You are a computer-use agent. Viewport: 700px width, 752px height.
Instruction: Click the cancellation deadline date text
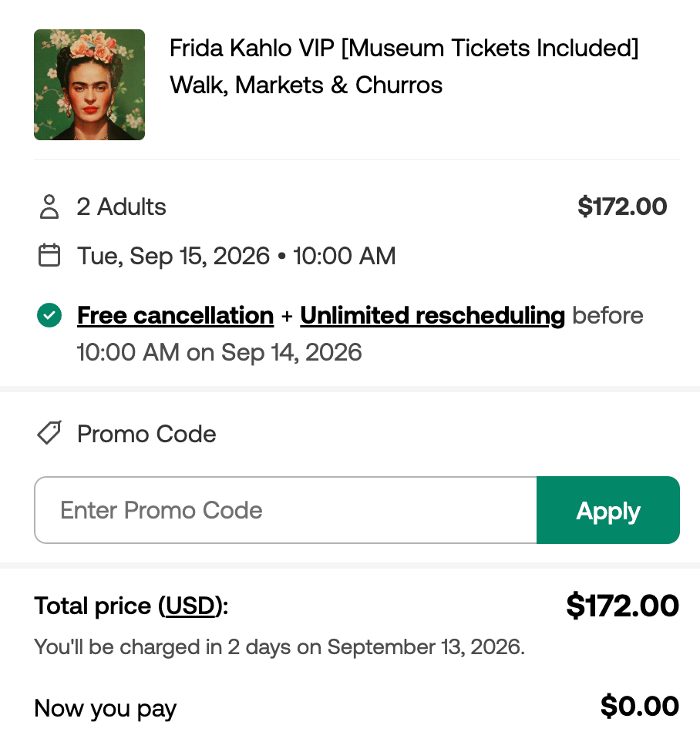[219, 353]
